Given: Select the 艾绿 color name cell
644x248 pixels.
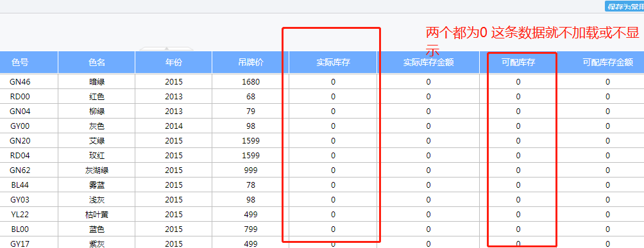Looking at the screenshot, I should tap(97, 141).
